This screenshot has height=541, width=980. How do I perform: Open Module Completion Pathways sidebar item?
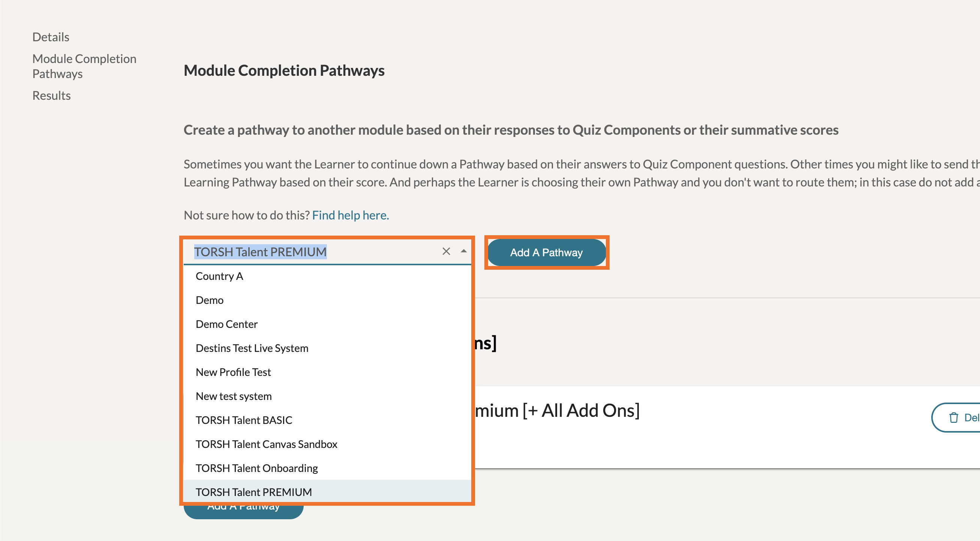point(84,66)
